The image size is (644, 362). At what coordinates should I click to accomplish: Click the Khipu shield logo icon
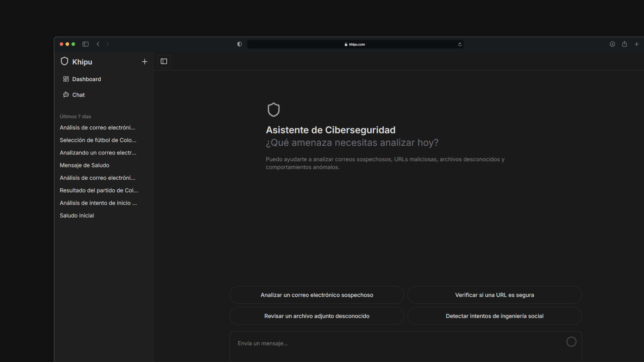point(64,61)
